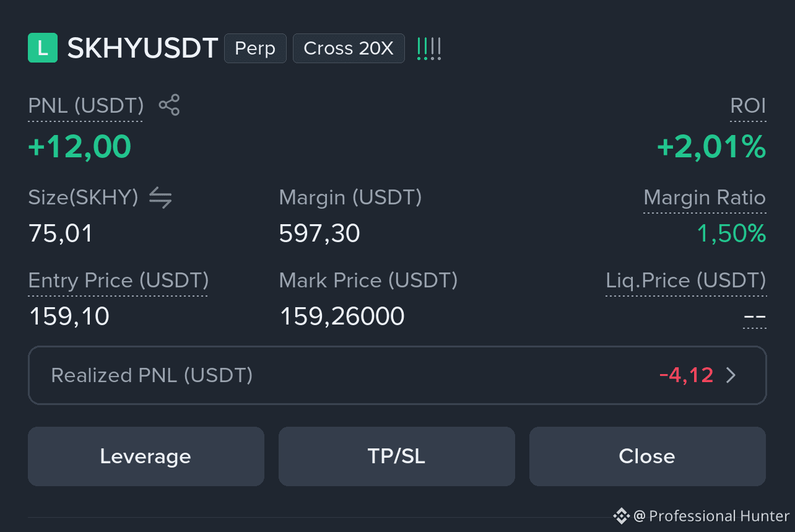The image size is (795, 532).
Task: Click the ADL exclamation bars indicator
Action: (429, 48)
